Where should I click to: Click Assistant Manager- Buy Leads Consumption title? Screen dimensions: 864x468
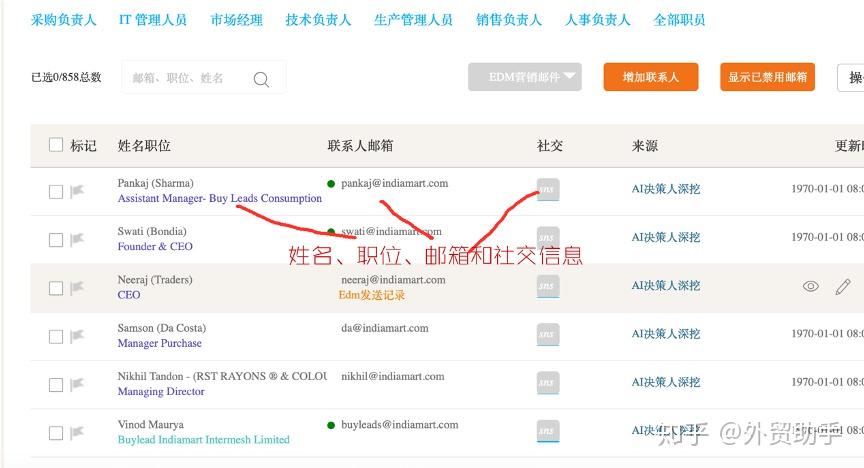coord(219,198)
